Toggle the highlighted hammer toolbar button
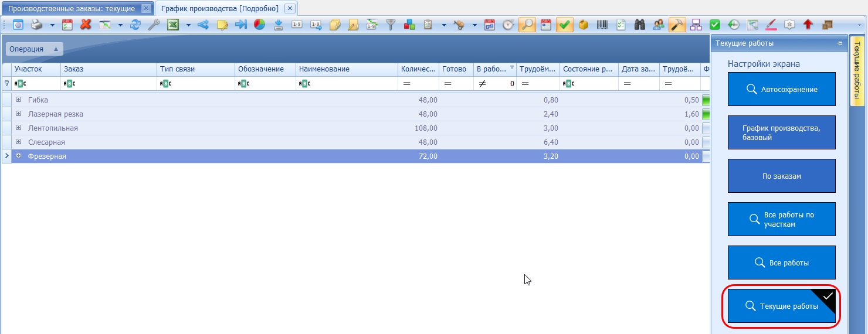Screen dimensions: 868x334 pos(677,25)
